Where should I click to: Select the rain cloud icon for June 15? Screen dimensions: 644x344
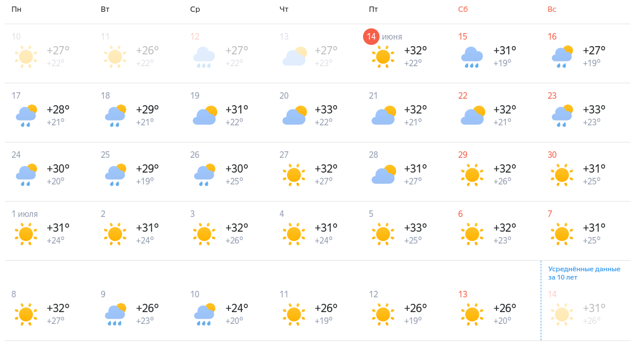pyautogui.click(x=472, y=57)
